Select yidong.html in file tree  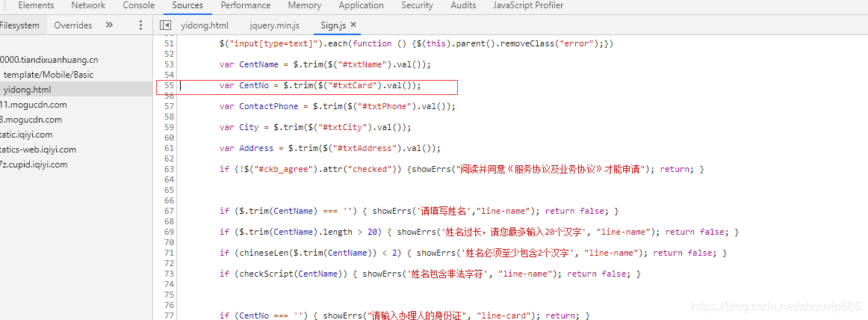[27, 90]
